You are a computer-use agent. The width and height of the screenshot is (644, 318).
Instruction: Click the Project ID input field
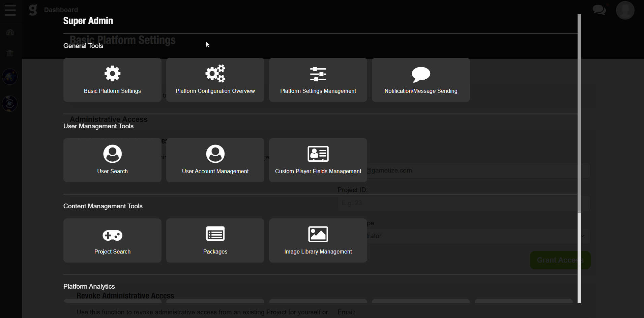(x=464, y=203)
